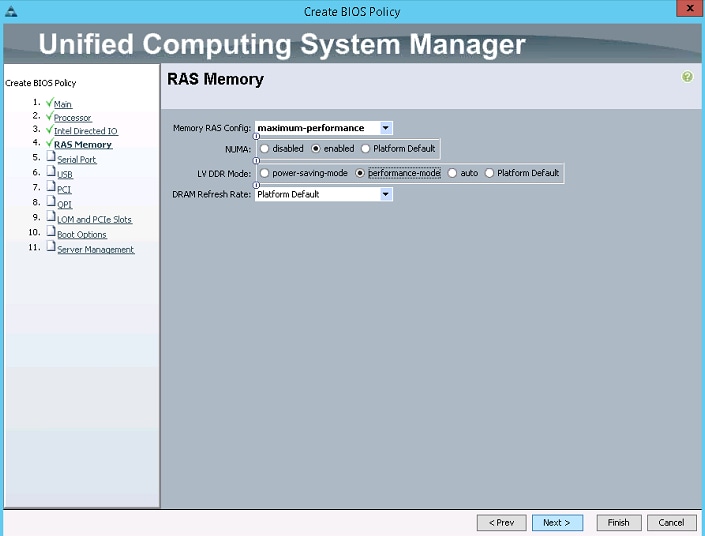This screenshot has height=536, width=705.
Task: Click the green checkmark beside Intel Directed IO
Action: click(49, 130)
